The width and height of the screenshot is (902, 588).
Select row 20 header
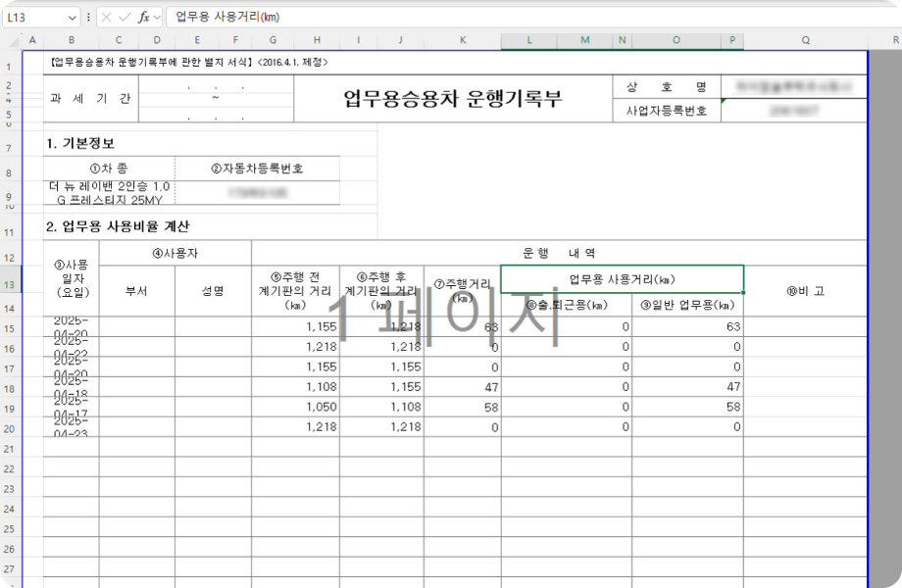pos(9,428)
